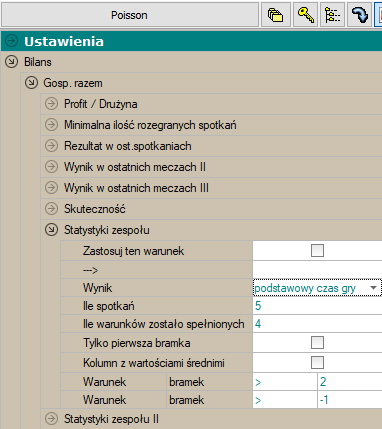The image size is (382, 429).
Task: Click the curved blue arrow toolbar icon
Action: tap(360, 15)
